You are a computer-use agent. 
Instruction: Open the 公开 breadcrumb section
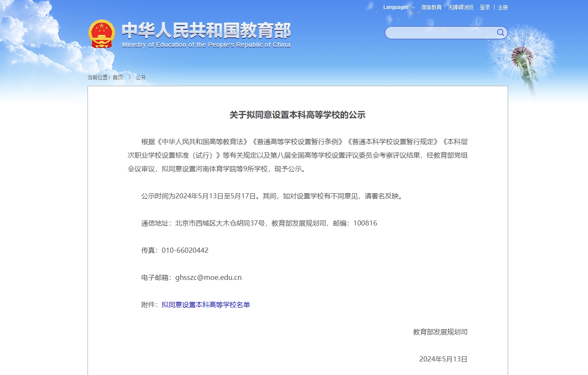pyautogui.click(x=141, y=77)
